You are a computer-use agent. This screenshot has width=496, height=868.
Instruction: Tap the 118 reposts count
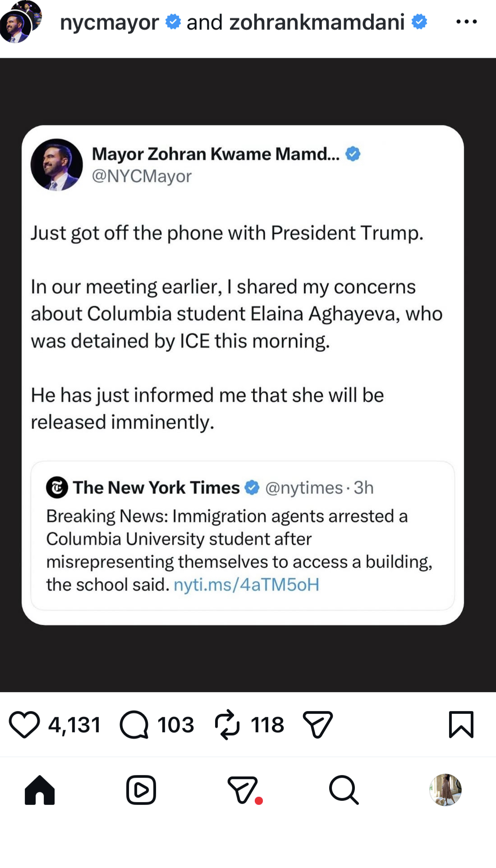tap(267, 725)
